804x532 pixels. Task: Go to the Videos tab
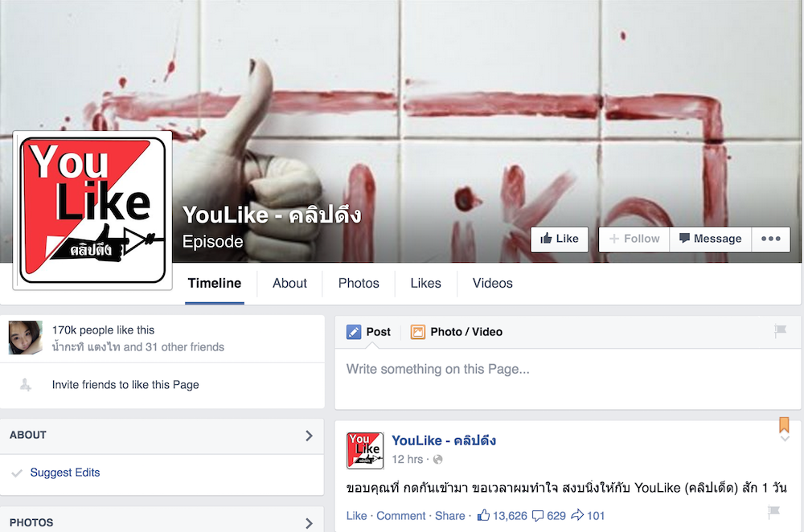(492, 284)
